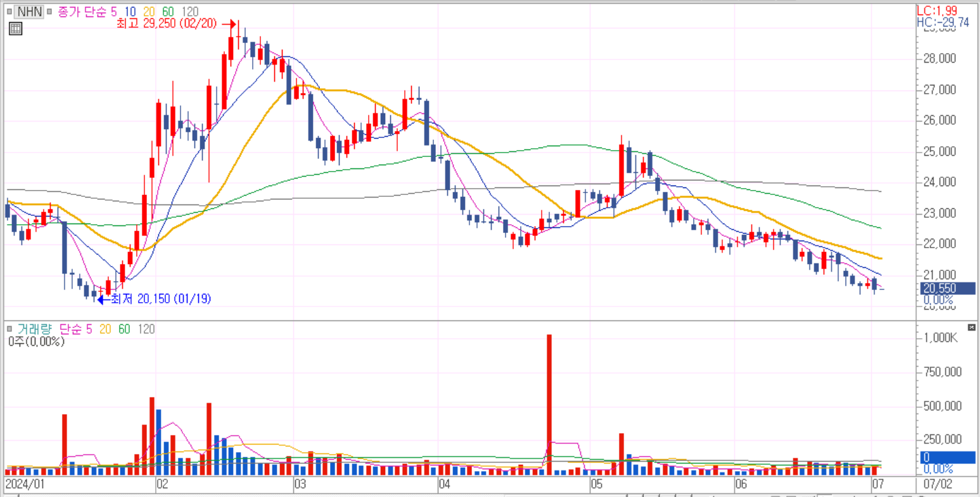Image resolution: width=980 pixels, height=497 pixels.
Task: Click the orange 20 label in price header
Action: (x=149, y=11)
